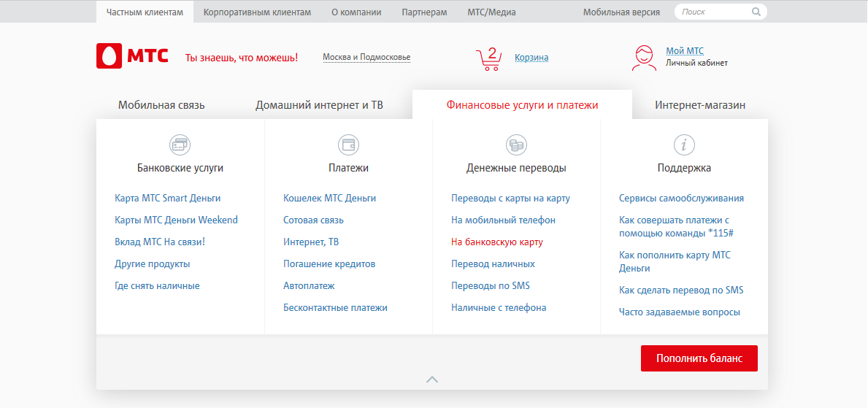
Task: Click the Личный кабинет text
Action: click(x=697, y=63)
